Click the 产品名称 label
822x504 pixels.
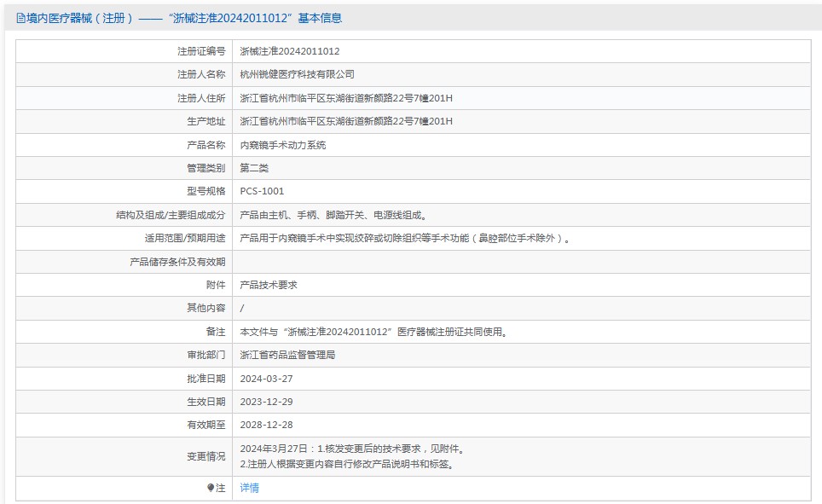coord(206,145)
